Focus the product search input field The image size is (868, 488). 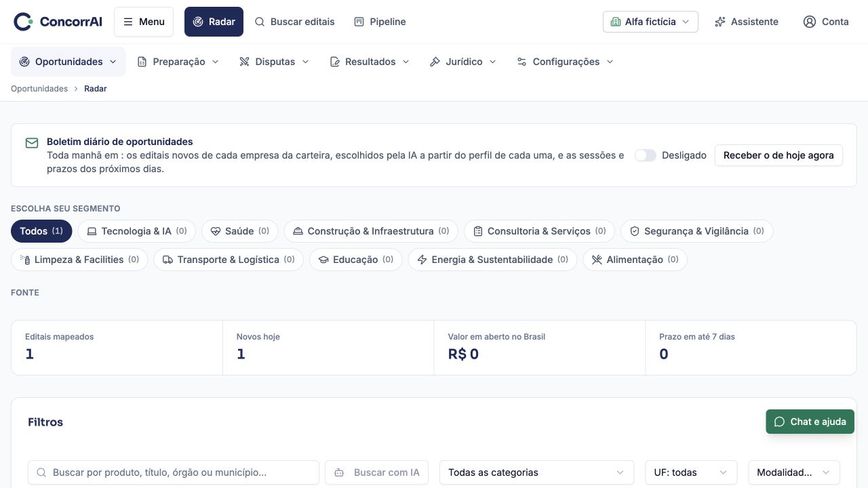174,472
